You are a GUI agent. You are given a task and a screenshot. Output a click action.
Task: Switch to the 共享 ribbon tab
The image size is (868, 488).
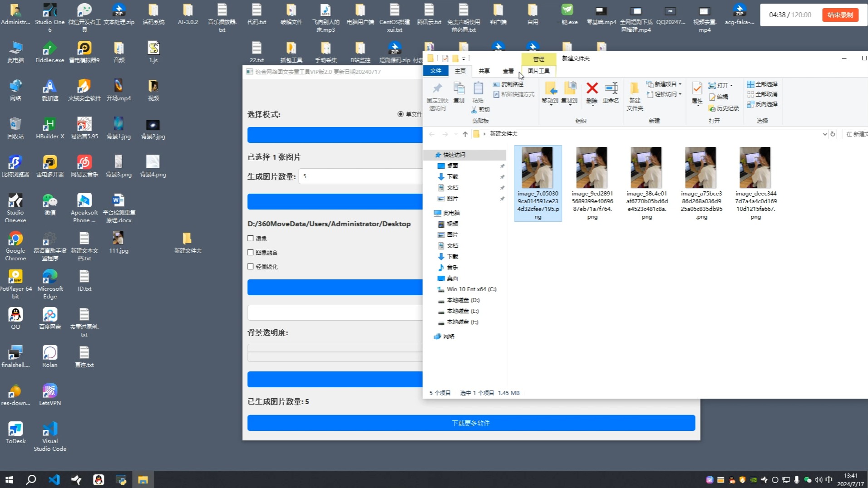click(484, 71)
